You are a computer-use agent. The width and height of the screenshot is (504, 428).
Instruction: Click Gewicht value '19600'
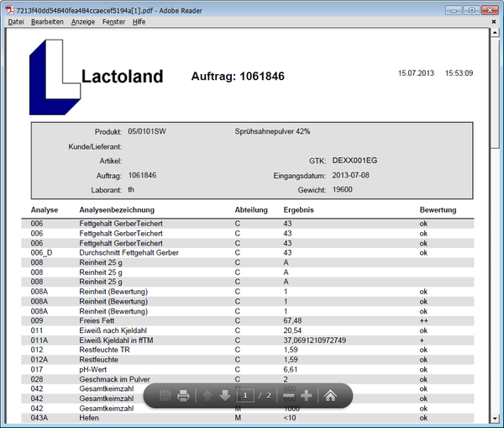point(343,189)
